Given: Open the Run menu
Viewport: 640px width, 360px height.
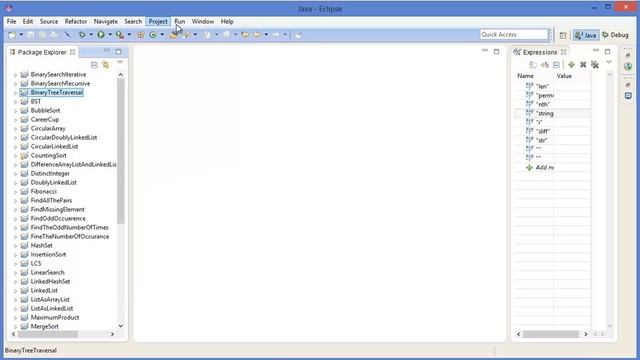Looking at the screenshot, I should coord(180,22).
